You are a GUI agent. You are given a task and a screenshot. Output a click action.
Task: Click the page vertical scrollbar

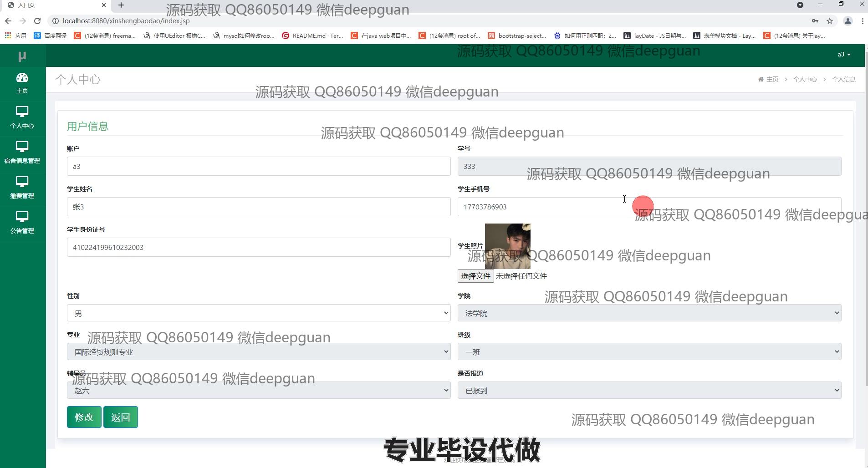866,219
